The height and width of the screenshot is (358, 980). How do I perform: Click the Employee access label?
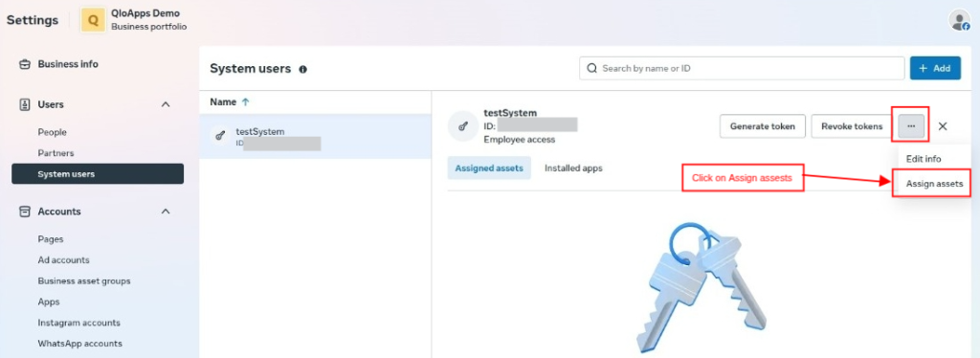coord(520,140)
